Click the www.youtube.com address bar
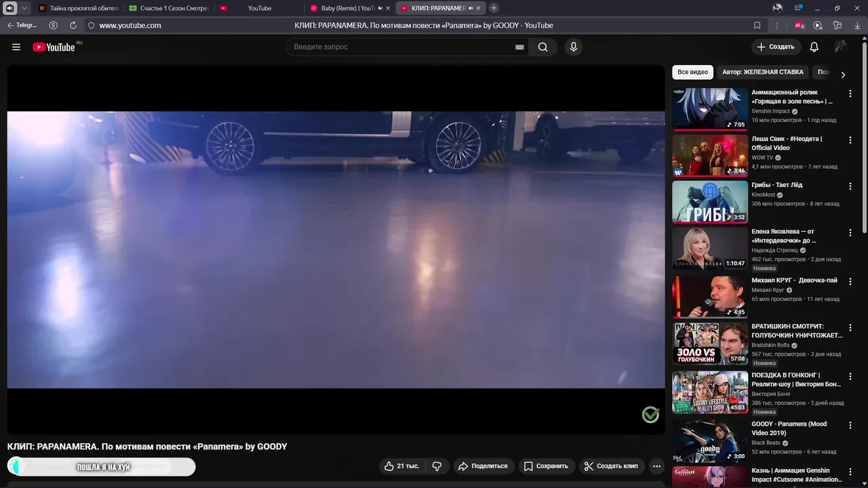This screenshot has height=488, width=868. 130,25
